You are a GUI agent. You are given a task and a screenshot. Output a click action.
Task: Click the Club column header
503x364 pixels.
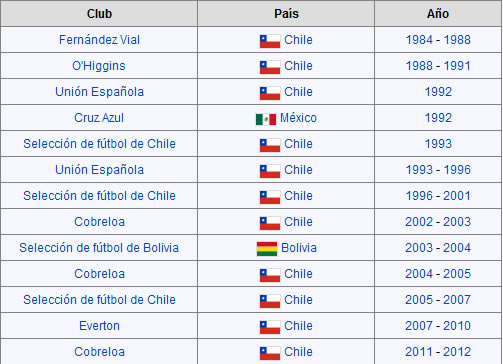coord(99,14)
